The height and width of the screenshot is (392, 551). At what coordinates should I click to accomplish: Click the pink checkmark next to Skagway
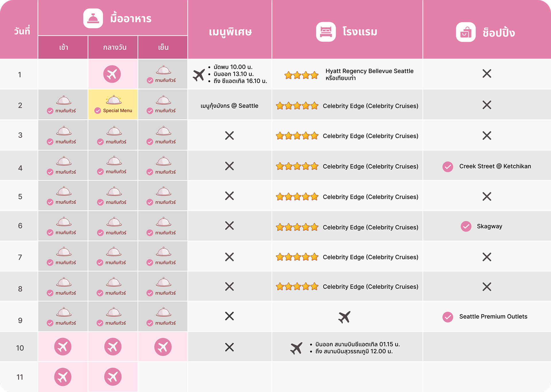coord(466,226)
